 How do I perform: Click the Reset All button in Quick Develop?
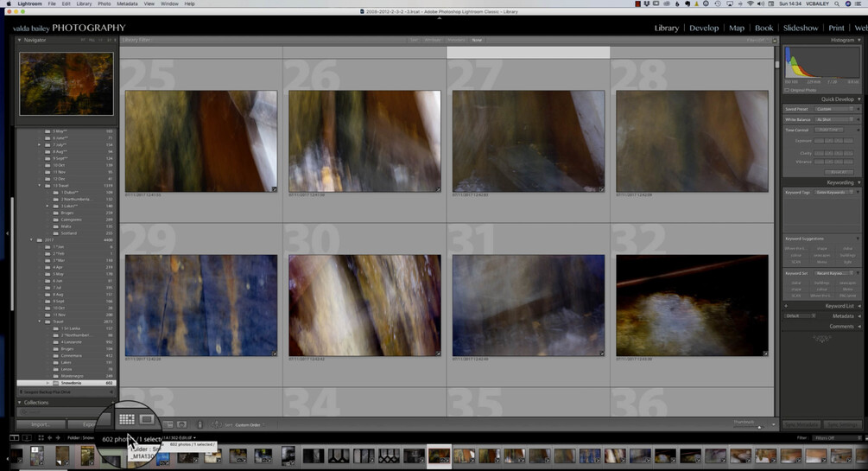pyautogui.click(x=838, y=172)
